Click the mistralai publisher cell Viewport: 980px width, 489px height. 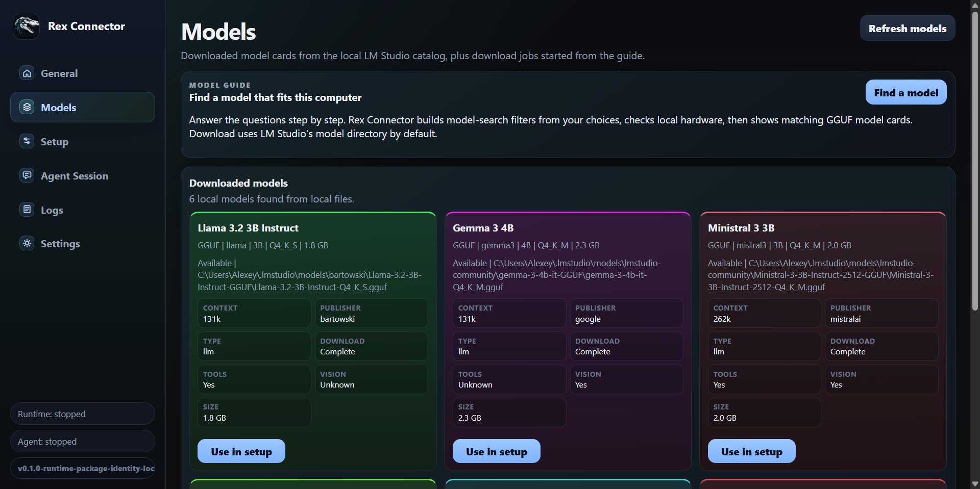pyautogui.click(x=882, y=313)
